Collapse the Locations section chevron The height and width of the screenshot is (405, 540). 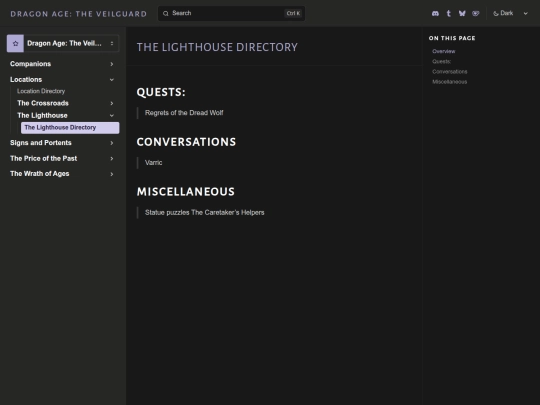(x=112, y=80)
